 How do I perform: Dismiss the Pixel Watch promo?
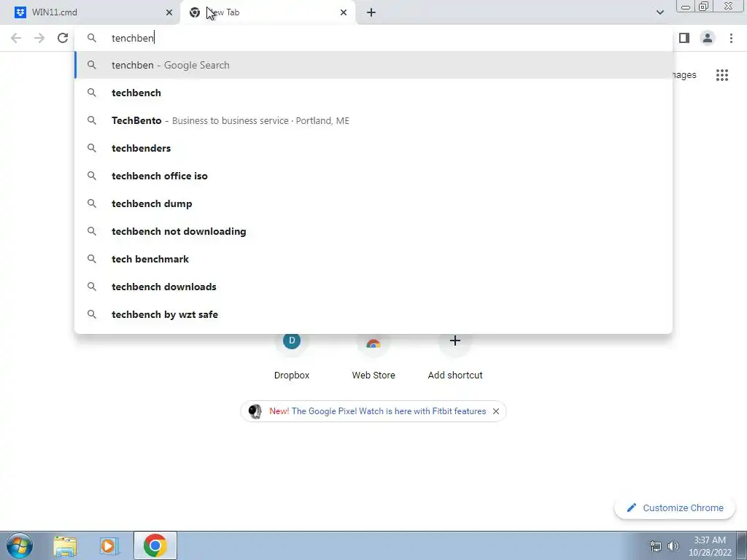[496, 411]
